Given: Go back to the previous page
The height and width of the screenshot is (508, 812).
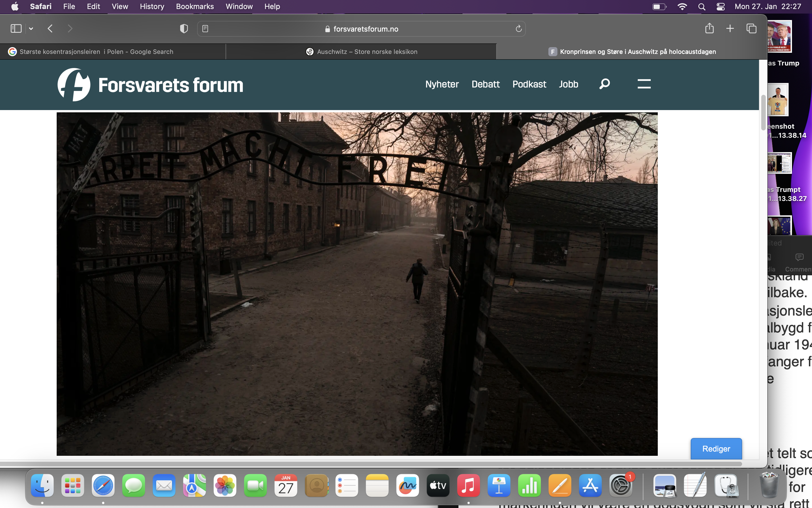Looking at the screenshot, I should pos(50,29).
